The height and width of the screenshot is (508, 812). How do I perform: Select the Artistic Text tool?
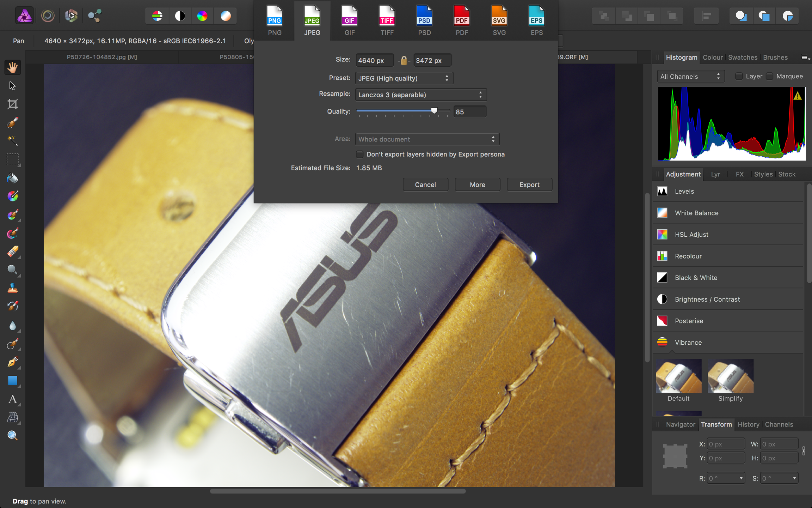click(x=13, y=399)
